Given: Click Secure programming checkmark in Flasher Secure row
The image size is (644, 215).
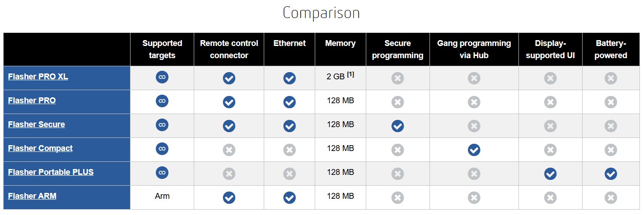Looking at the screenshot, I should tap(397, 126).
